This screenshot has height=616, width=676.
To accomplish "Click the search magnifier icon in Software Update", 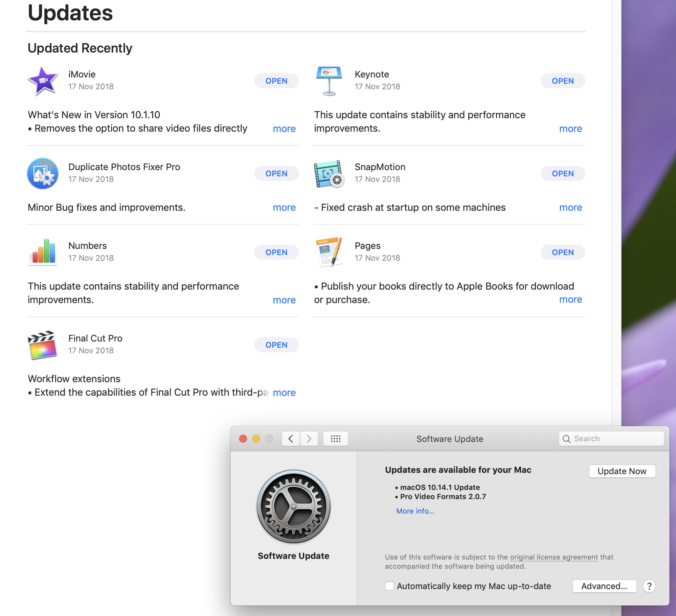I will 566,439.
